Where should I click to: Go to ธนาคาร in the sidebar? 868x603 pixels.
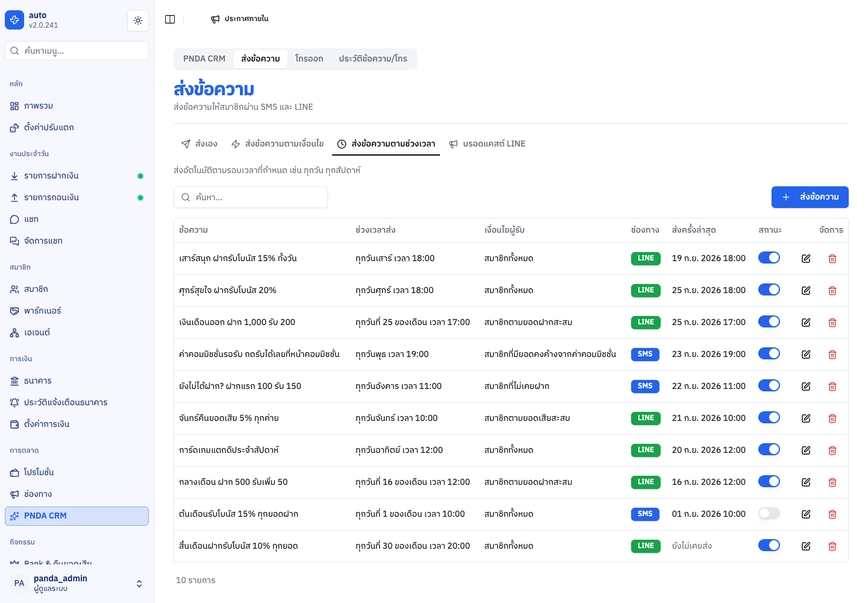point(77,381)
